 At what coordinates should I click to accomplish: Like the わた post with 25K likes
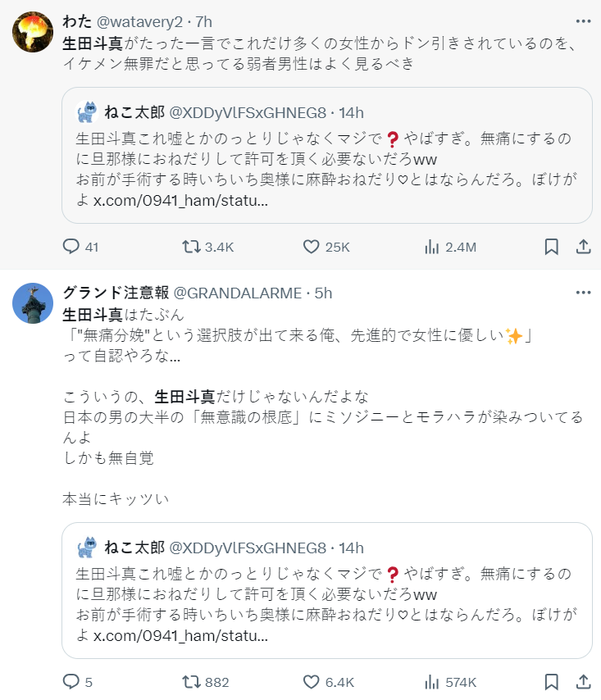pos(311,247)
